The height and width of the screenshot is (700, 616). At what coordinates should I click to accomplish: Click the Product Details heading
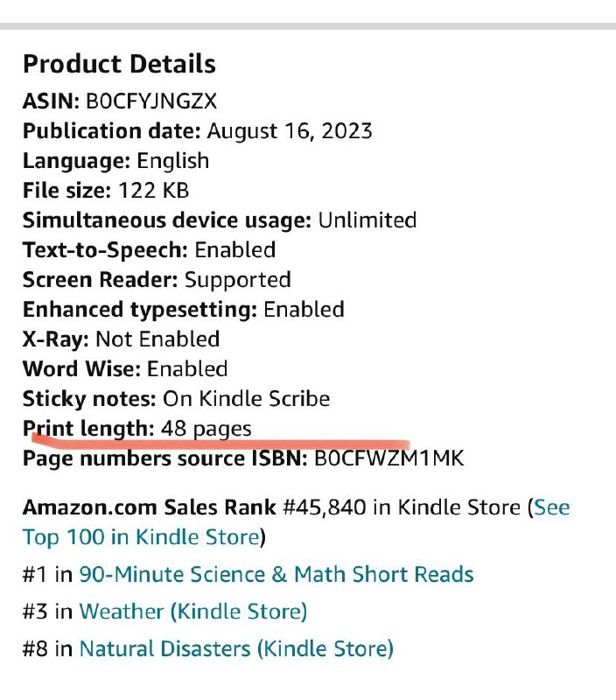119,64
